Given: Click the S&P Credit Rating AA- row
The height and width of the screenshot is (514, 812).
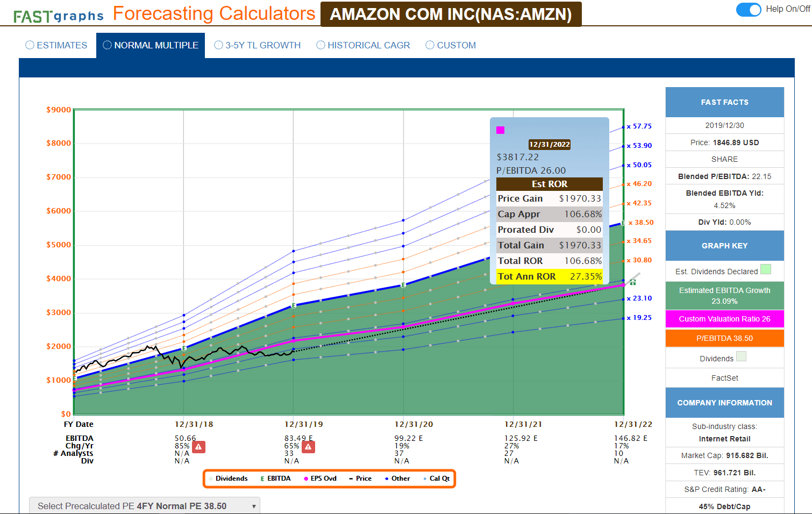Looking at the screenshot, I should click(x=724, y=489).
